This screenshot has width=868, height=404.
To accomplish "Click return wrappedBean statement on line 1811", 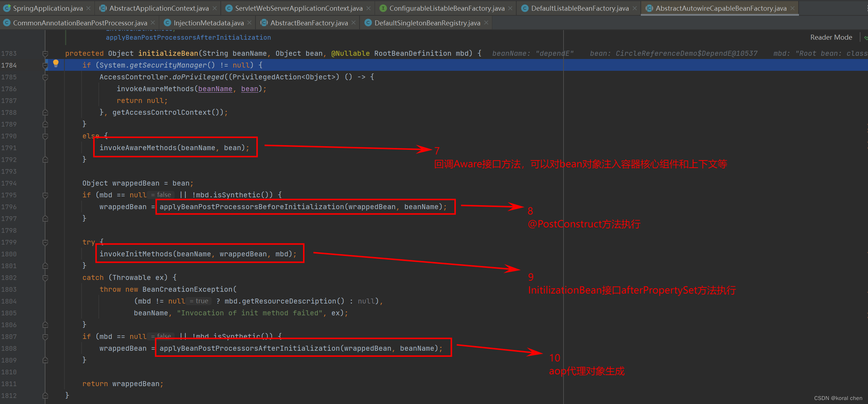I will [x=123, y=384].
